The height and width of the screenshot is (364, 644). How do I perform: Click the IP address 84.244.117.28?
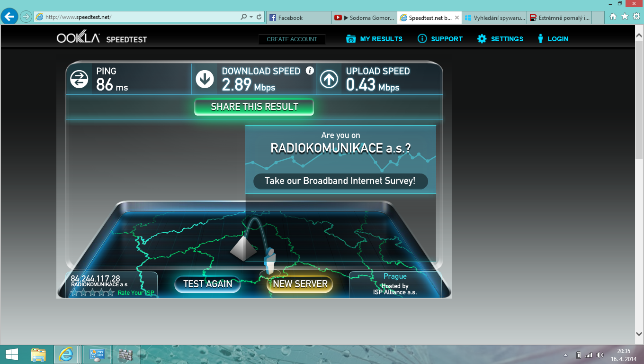pyautogui.click(x=95, y=278)
